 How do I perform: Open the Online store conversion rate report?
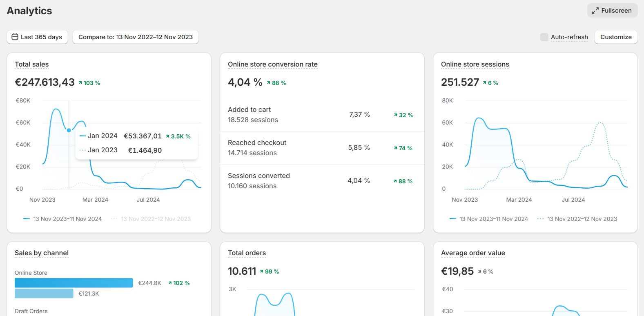tap(272, 64)
